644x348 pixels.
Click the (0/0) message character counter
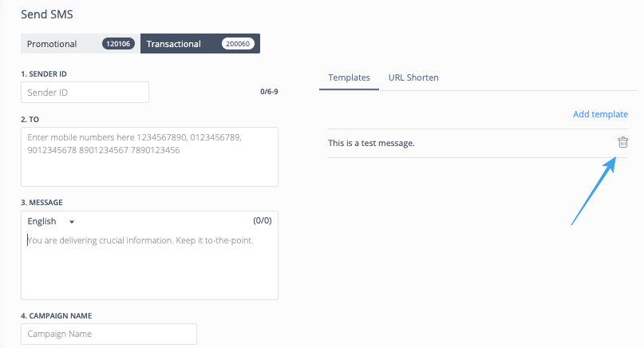pyautogui.click(x=263, y=220)
